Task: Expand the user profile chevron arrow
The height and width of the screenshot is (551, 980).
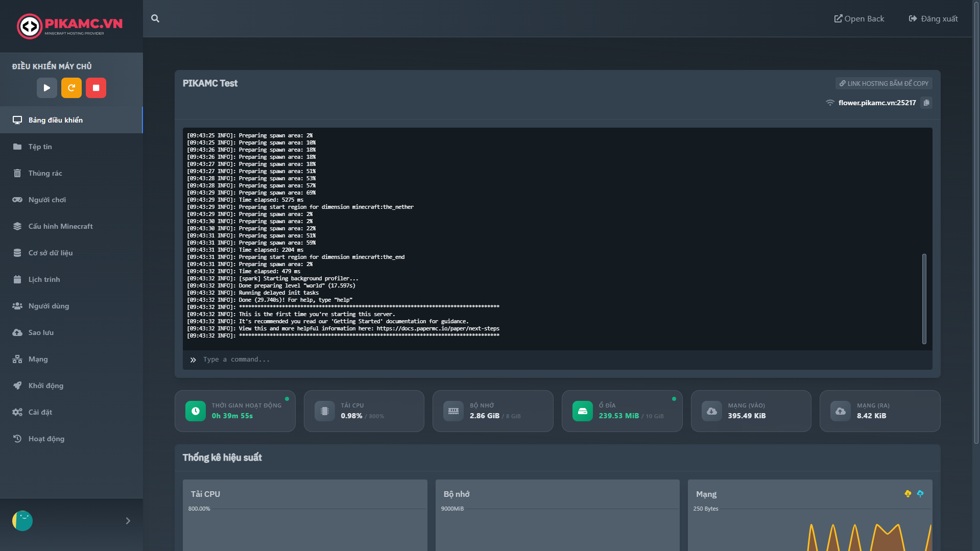Action: (128, 521)
